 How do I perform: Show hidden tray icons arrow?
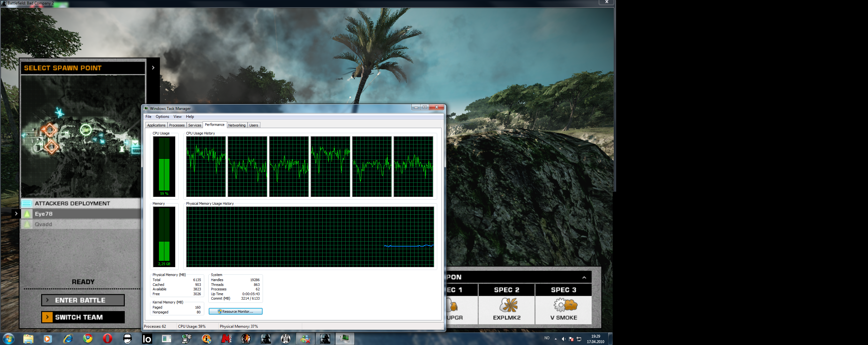(x=556, y=339)
